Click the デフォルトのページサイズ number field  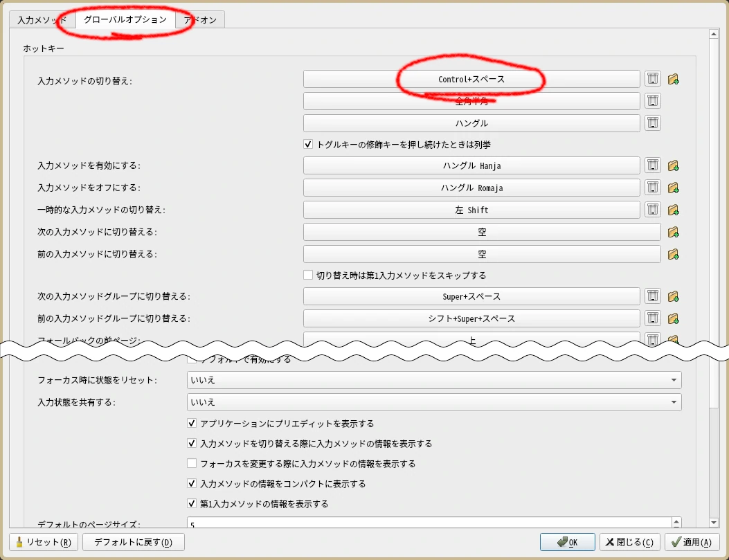429,525
